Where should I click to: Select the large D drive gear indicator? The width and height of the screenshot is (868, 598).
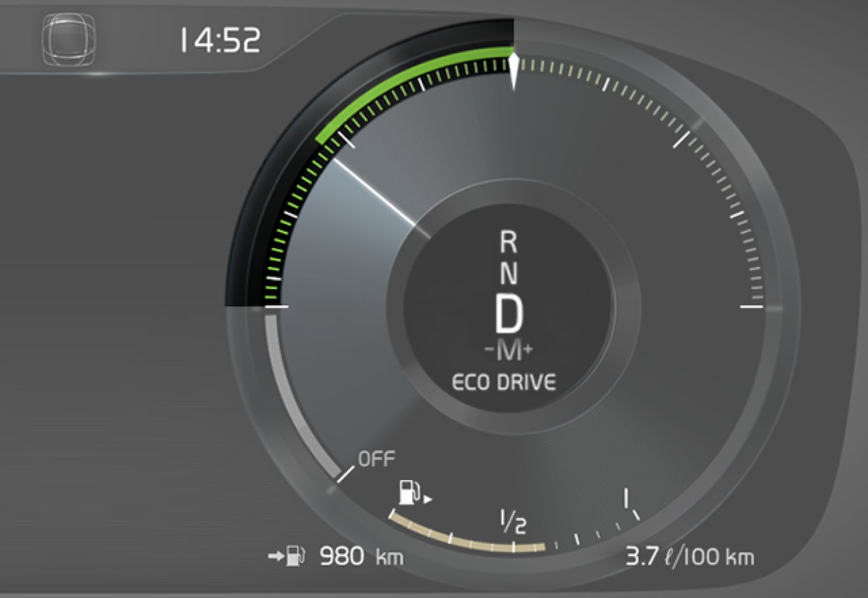tap(508, 315)
